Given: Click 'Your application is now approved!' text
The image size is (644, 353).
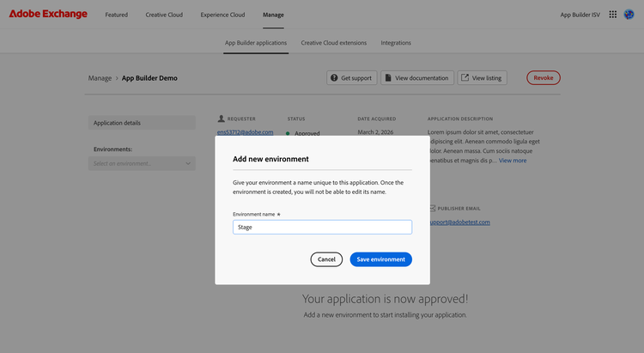Looking at the screenshot, I should pyautogui.click(x=385, y=299).
